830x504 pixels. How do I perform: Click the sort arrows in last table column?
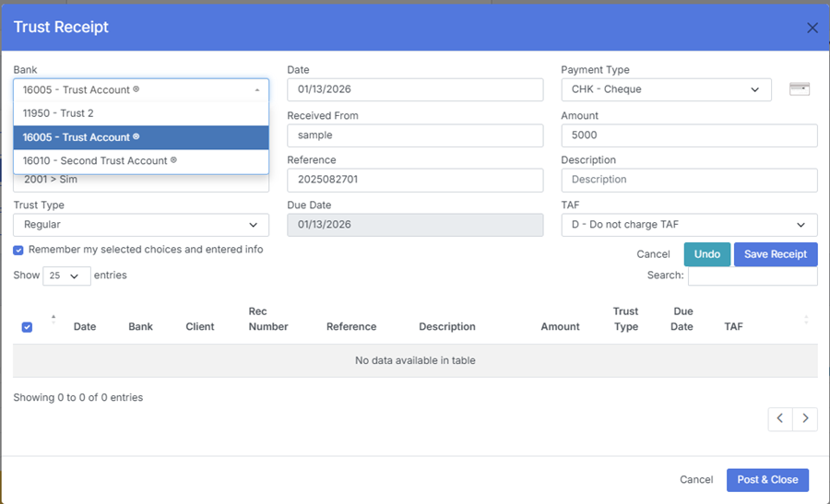tap(806, 320)
